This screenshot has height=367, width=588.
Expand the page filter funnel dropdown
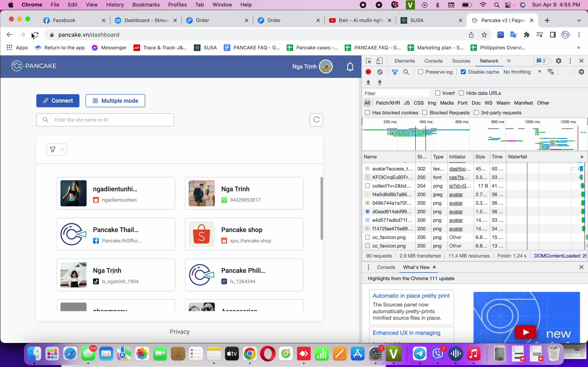tap(57, 149)
